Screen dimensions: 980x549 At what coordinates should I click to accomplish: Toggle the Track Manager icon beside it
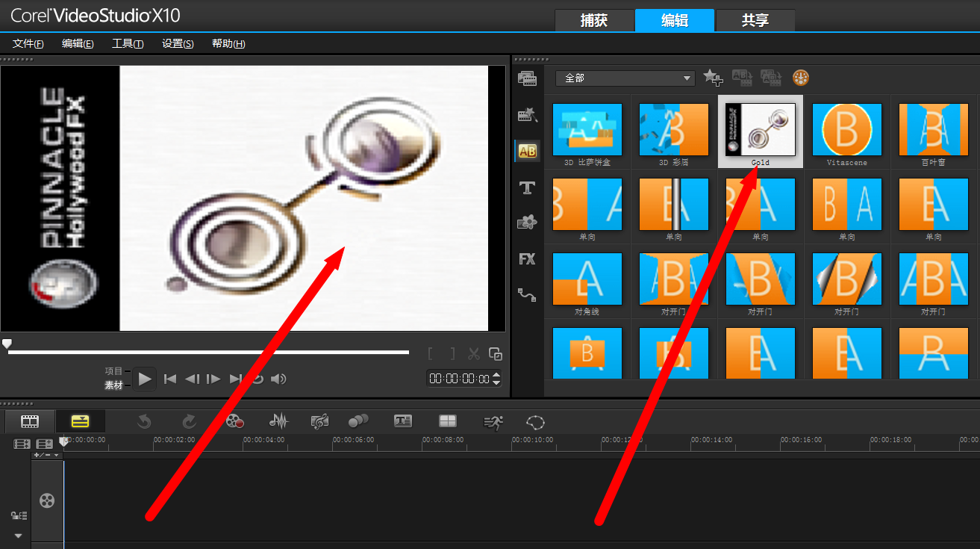44,444
